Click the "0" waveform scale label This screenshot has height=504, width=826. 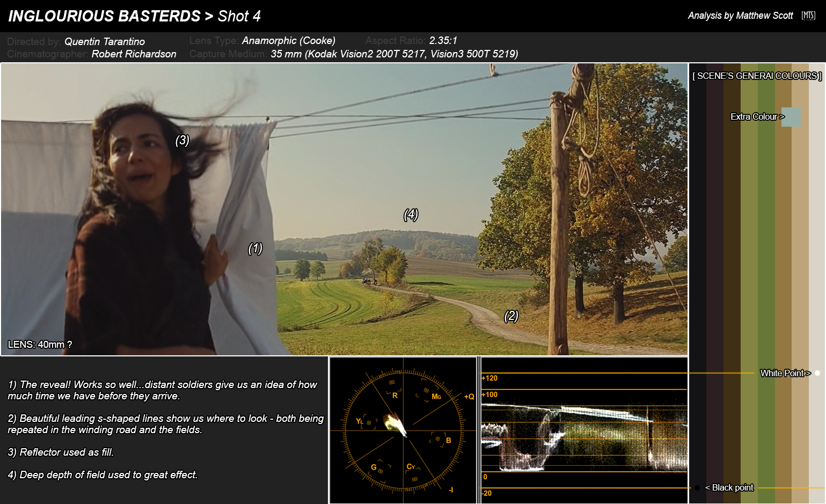click(485, 477)
